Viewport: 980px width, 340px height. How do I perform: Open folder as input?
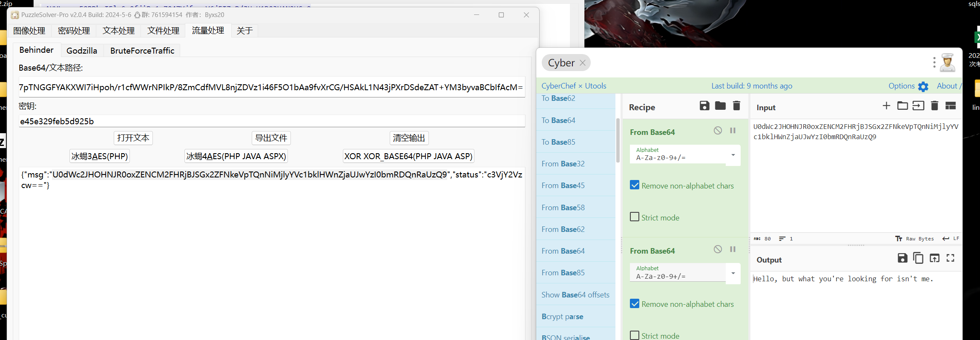click(x=902, y=106)
